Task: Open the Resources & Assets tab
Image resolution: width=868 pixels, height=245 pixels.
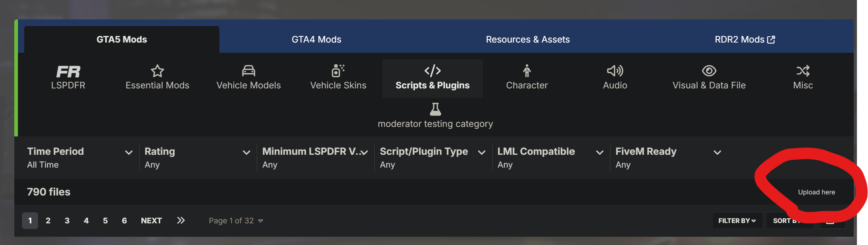Action: pos(528,39)
